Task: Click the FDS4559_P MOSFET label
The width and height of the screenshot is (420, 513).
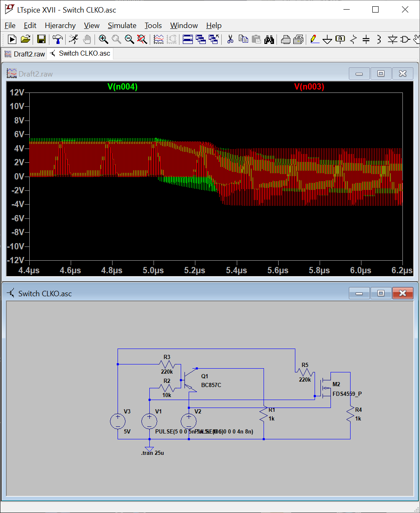Action: 347,394
